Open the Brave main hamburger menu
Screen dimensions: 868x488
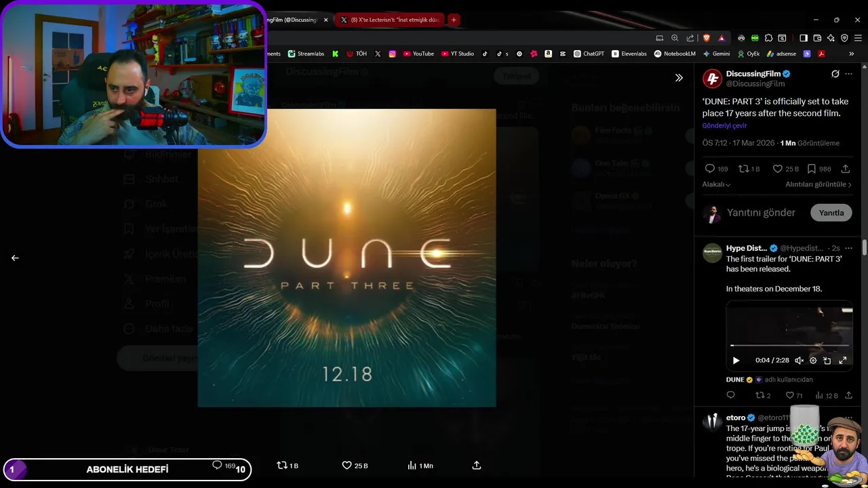(858, 38)
